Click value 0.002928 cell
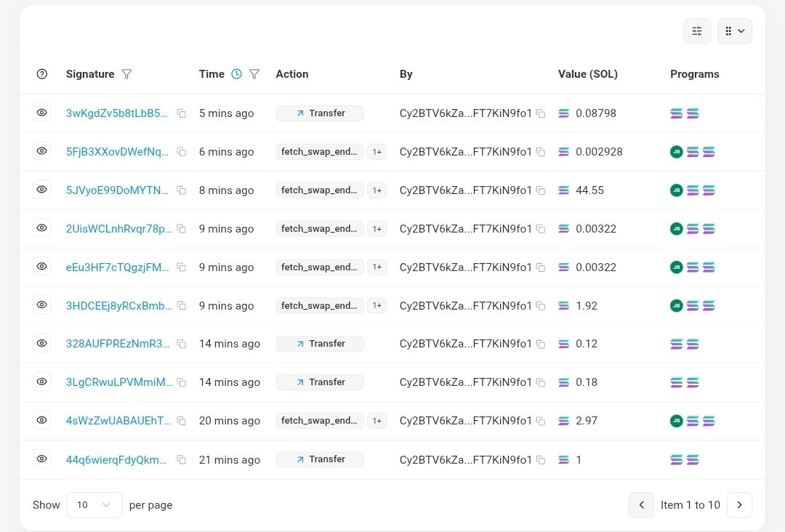 coord(599,152)
